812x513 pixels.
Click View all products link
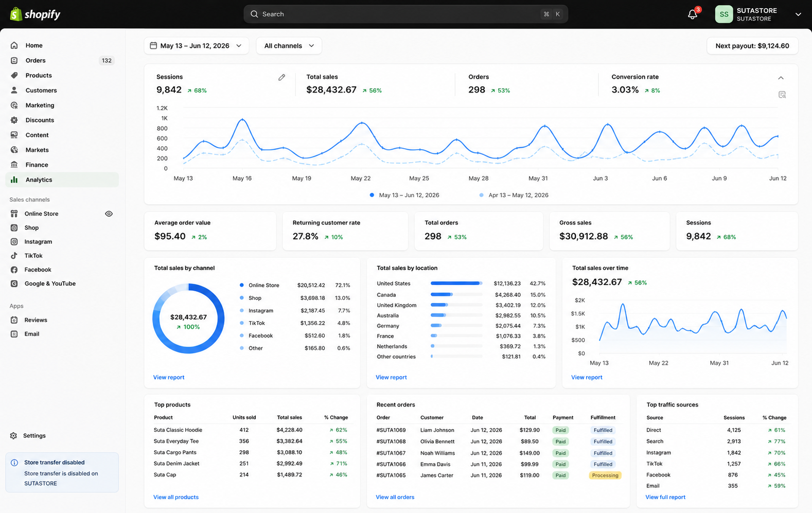point(176,497)
